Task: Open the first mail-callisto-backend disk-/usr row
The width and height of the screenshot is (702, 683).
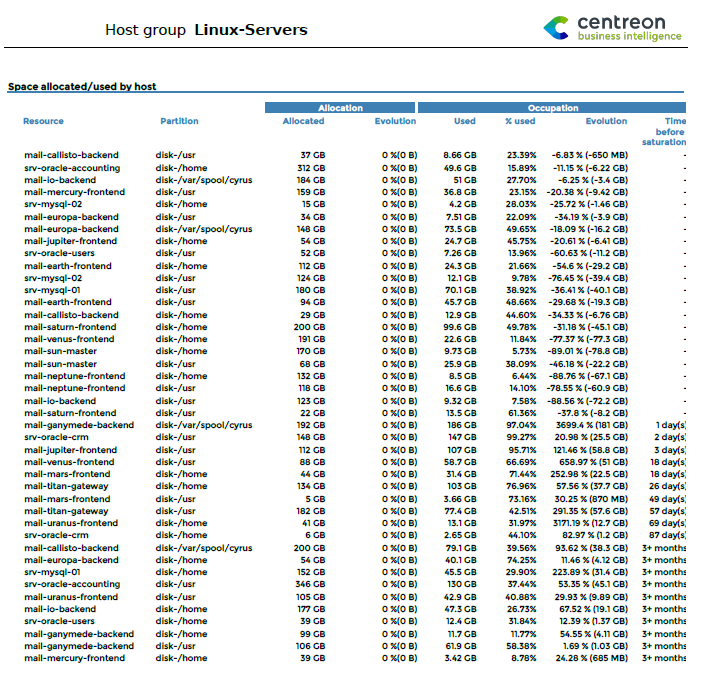Action: pos(71,155)
